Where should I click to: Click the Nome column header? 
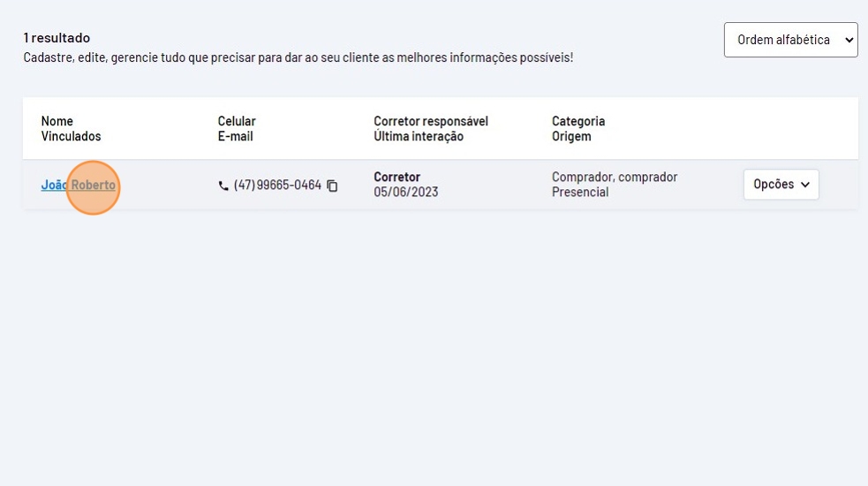click(x=57, y=121)
